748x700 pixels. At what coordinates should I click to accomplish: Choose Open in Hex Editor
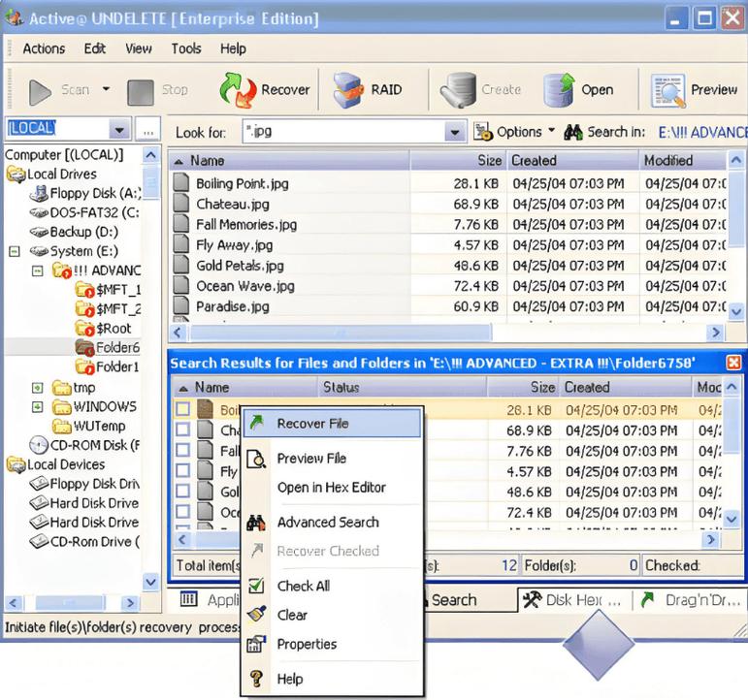click(332, 488)
